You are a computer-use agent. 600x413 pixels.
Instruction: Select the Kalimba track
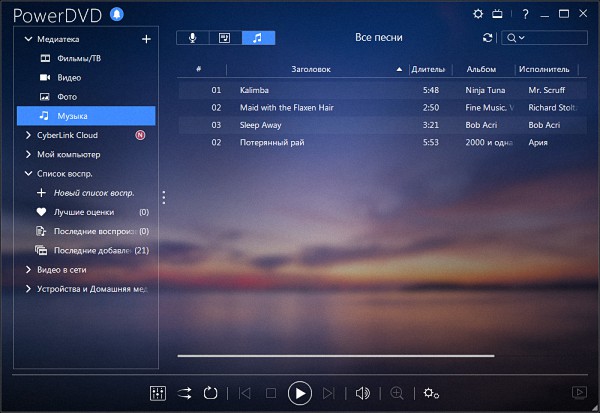382,90
